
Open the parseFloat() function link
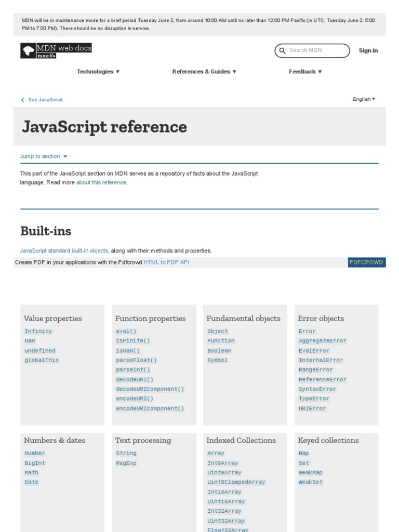(136, 360)
